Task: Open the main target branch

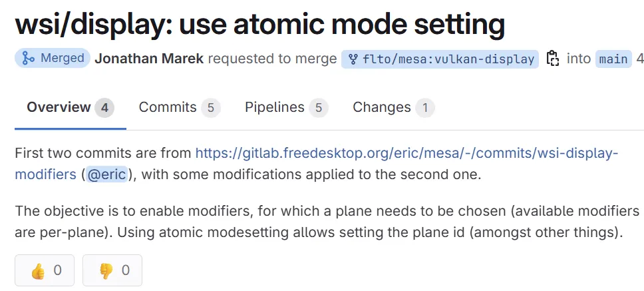Action: point(613,59)
